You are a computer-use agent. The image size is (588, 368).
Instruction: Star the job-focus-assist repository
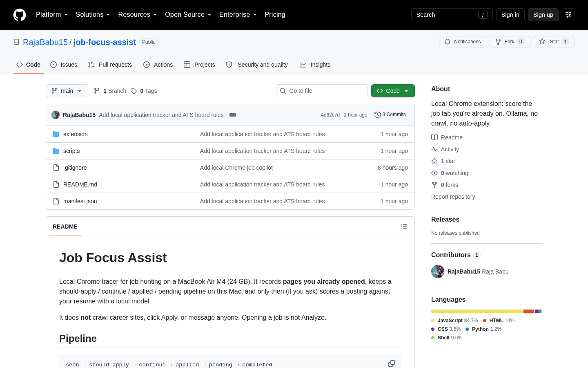(554, 42)
